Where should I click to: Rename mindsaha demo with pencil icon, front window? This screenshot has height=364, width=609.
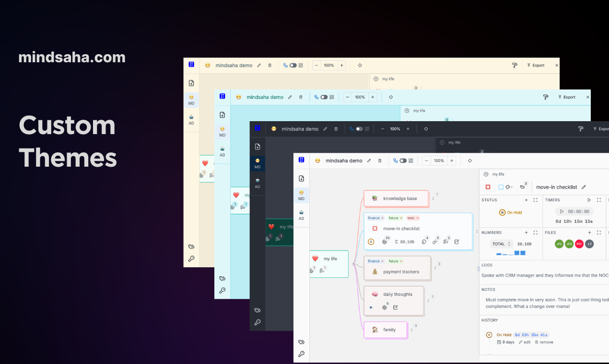[x=369, y=160]
